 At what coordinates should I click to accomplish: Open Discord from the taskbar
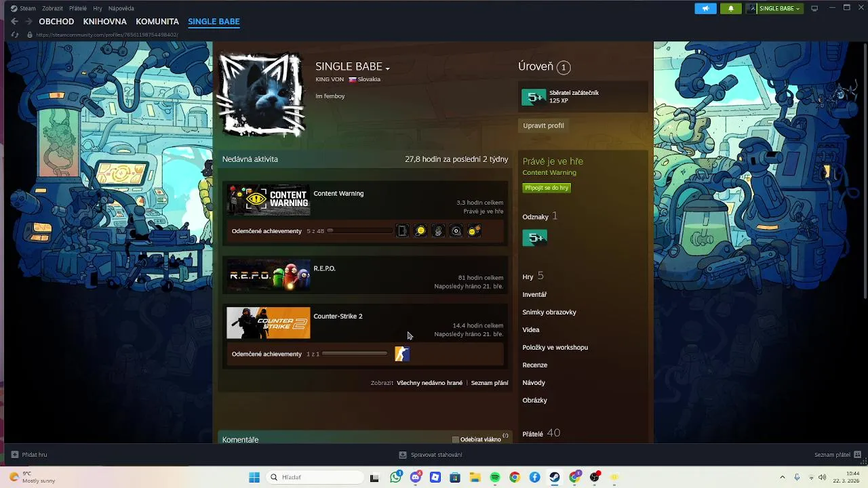(416, 477)
